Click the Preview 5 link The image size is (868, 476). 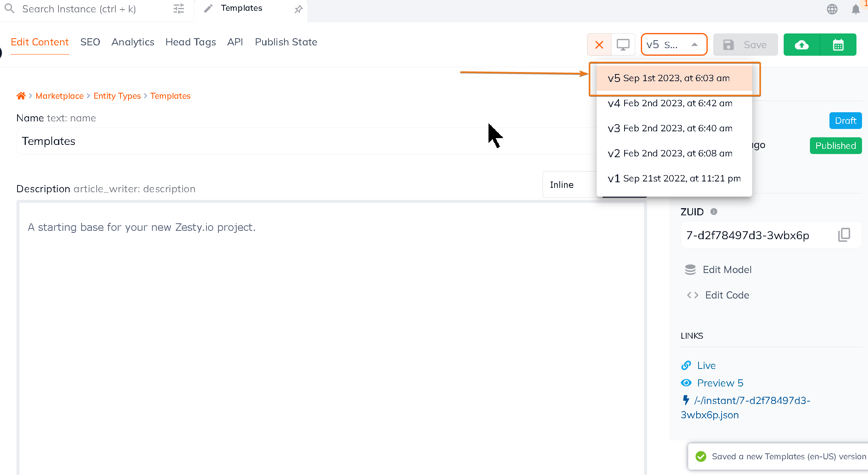tap(720, 383)
